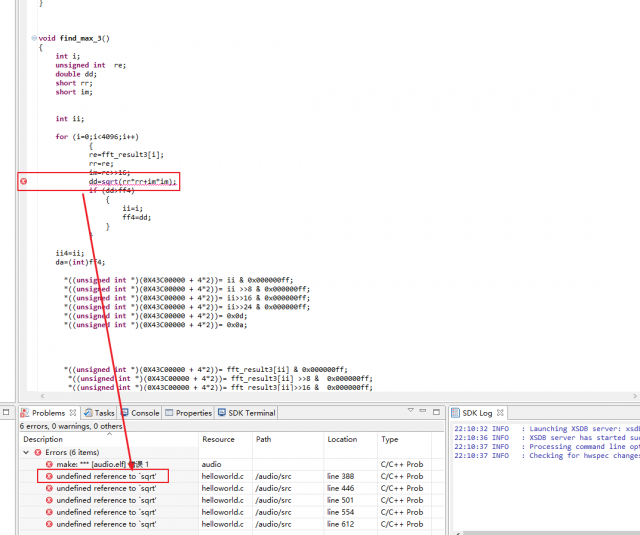This screenshot has height=535, width=640.
Task: Switch to the Console tab
Action: click(x=140, y=413)
